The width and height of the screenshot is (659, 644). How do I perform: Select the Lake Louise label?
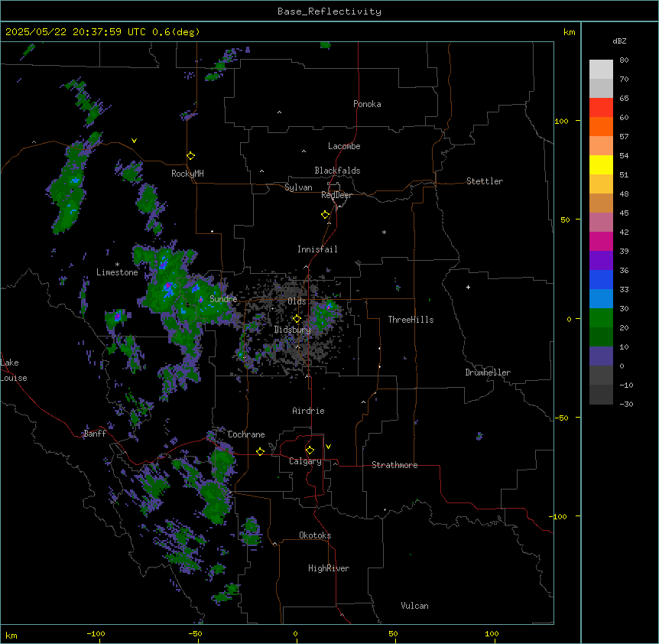14,370
